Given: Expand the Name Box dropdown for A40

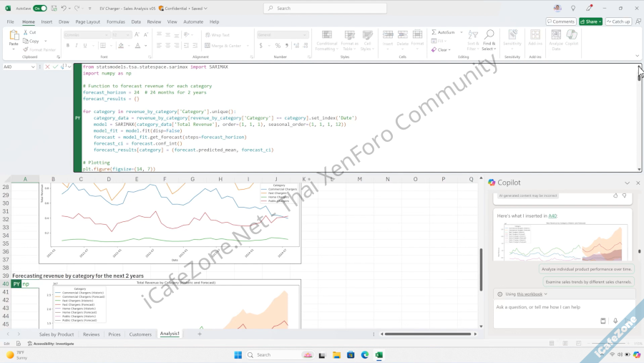Looking at the screenshot, I should 33,67.
